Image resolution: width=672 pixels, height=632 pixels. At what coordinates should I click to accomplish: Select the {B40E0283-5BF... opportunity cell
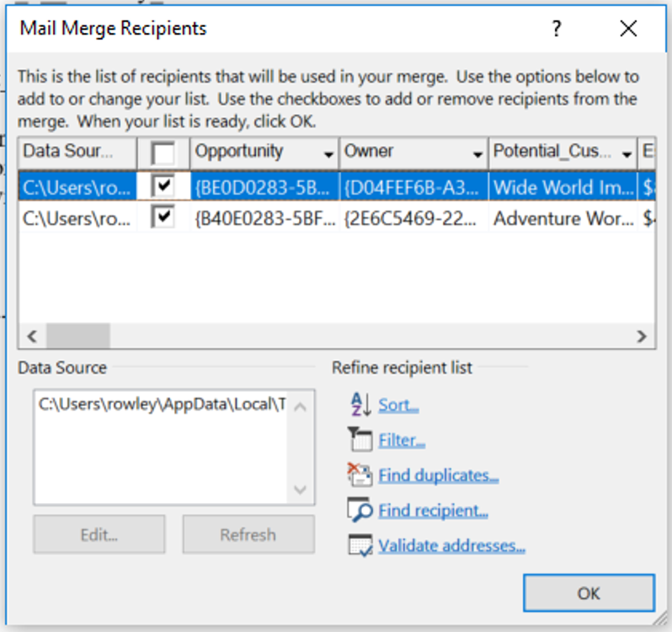click(x=264, y=218)
